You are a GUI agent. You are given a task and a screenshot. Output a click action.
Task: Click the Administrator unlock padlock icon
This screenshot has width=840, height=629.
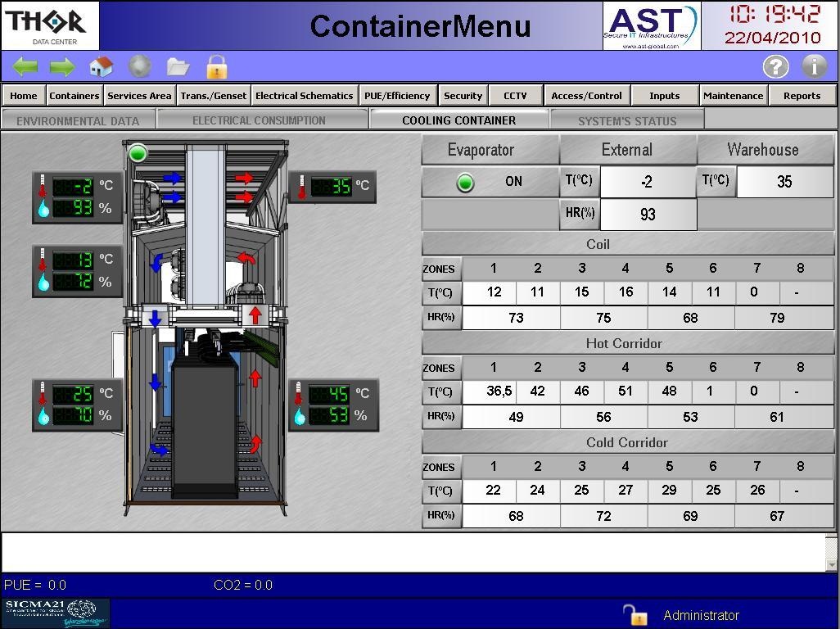[635, 614]
